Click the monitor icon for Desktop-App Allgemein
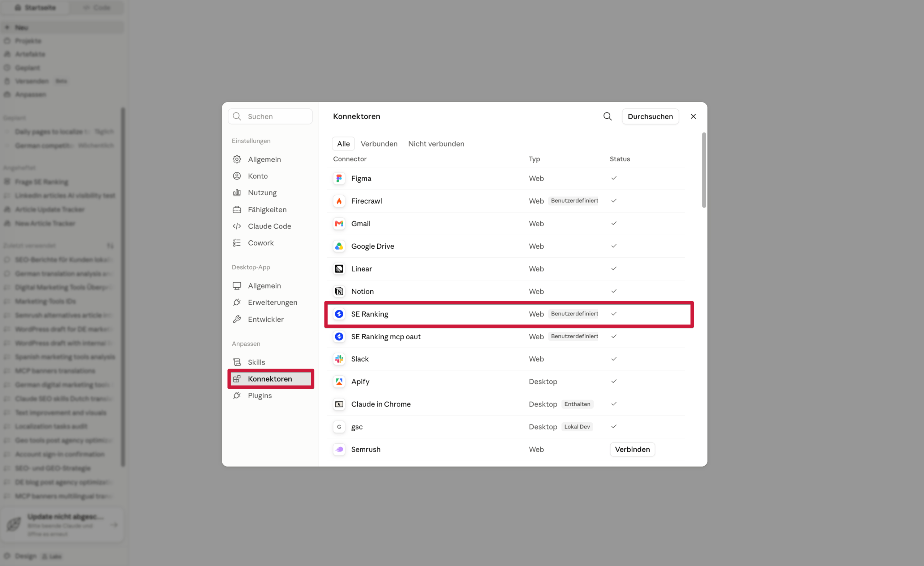 click(237, 286)
